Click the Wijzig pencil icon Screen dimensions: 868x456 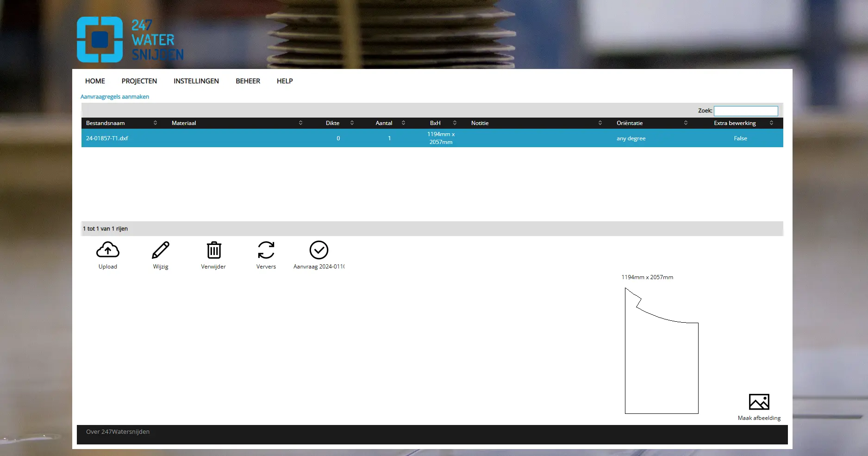(x=161, y=250)
